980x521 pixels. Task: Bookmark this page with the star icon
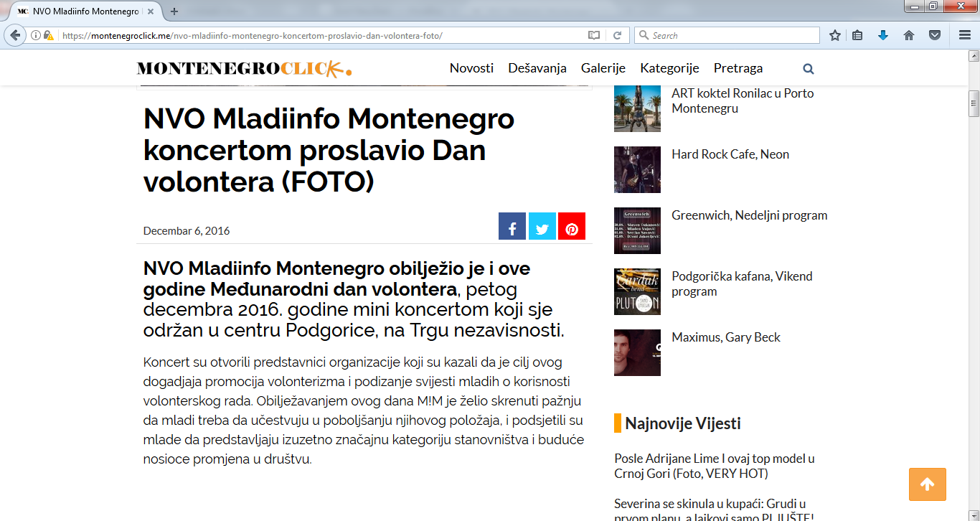(x=835, y=35)
